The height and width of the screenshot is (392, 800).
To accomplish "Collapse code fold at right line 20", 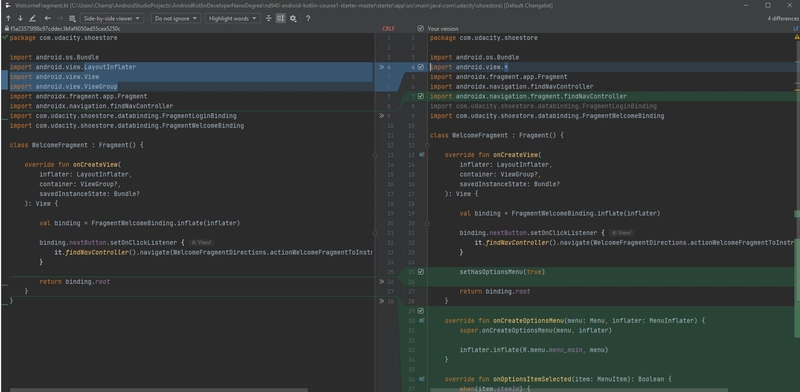I will pyautogui.click(x=427, y=223).
